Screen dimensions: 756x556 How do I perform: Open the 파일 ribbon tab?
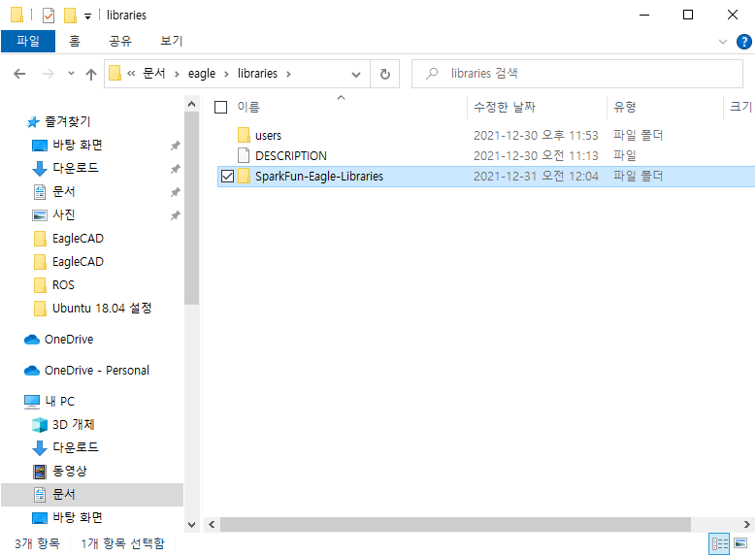(x=28, y=41)
